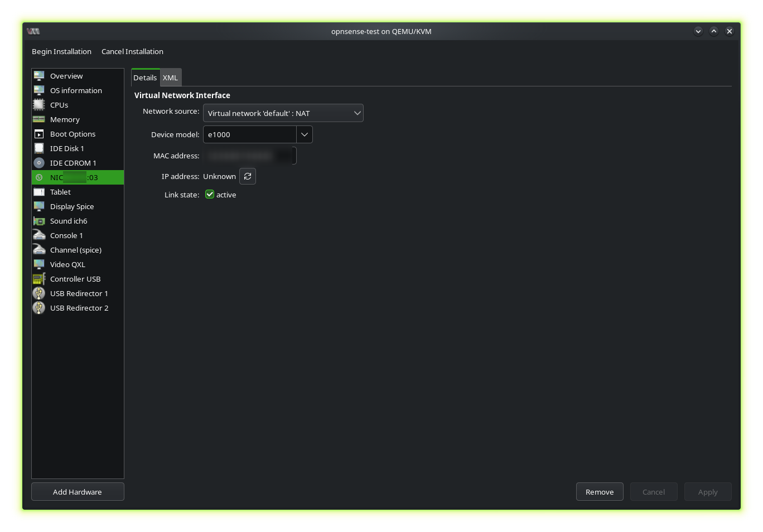Expand the Device model dropdown arrow

(x=305, y=134)
